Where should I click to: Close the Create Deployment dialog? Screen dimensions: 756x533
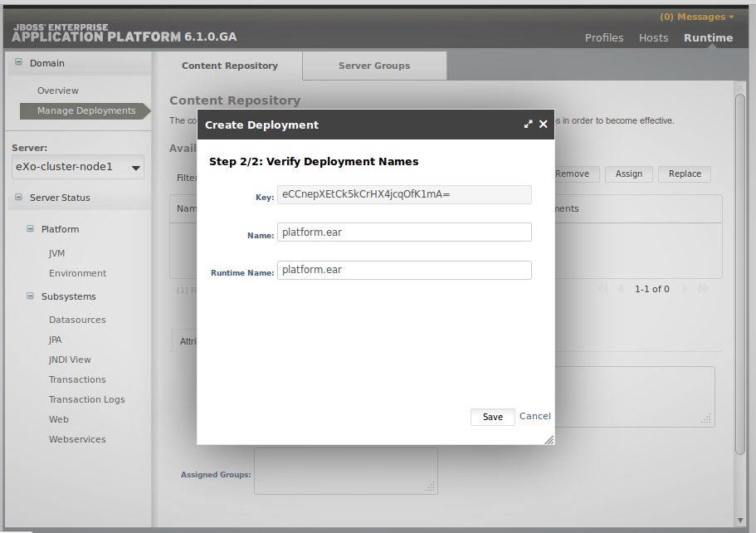coord(544,125)
